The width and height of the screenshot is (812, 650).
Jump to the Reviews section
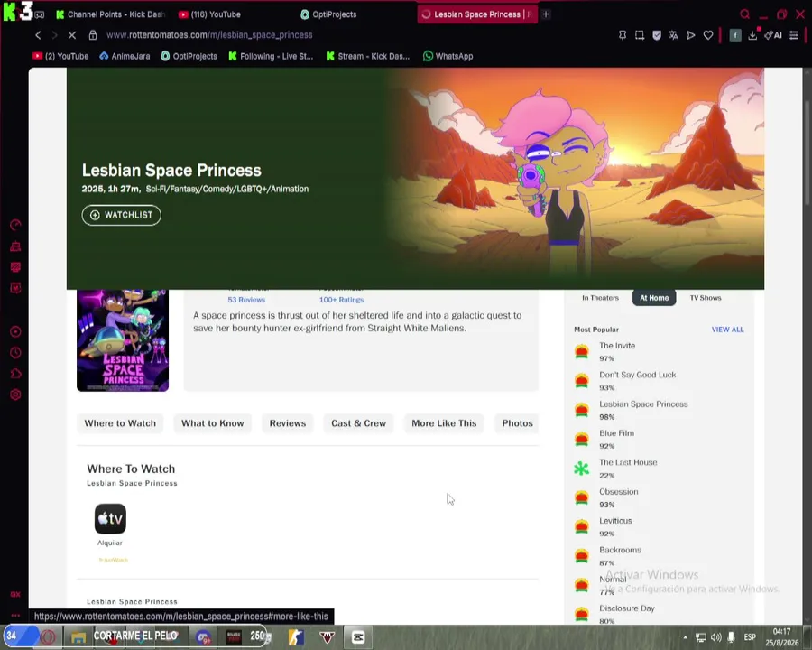(x=288, y=423)
